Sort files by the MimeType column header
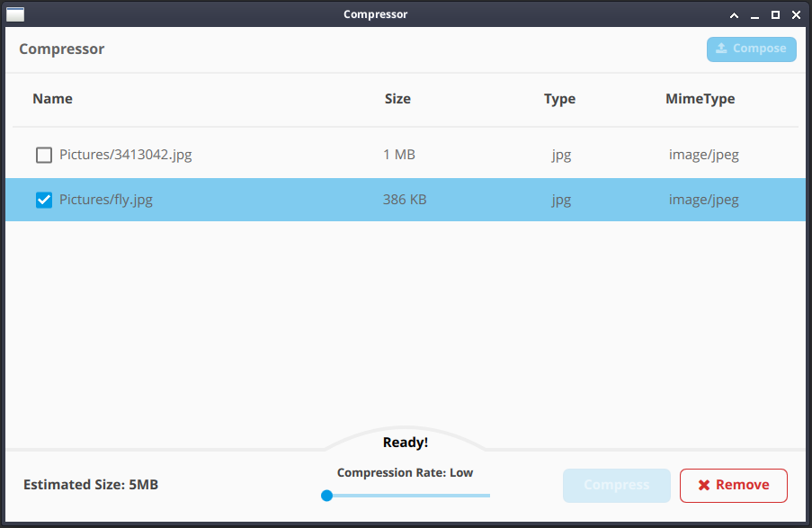This screenshot has width=812, height=528. pos(700,99)
